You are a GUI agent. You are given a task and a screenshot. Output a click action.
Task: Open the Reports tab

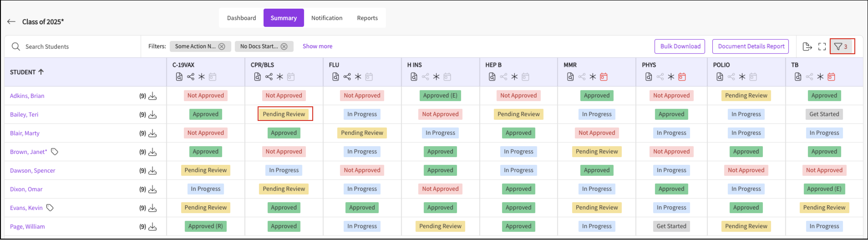[x=367, y=18]
